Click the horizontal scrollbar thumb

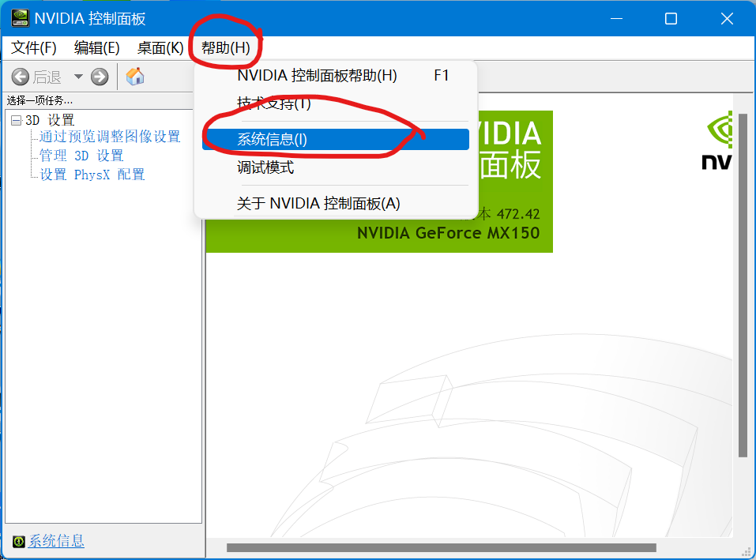point(441,548)
